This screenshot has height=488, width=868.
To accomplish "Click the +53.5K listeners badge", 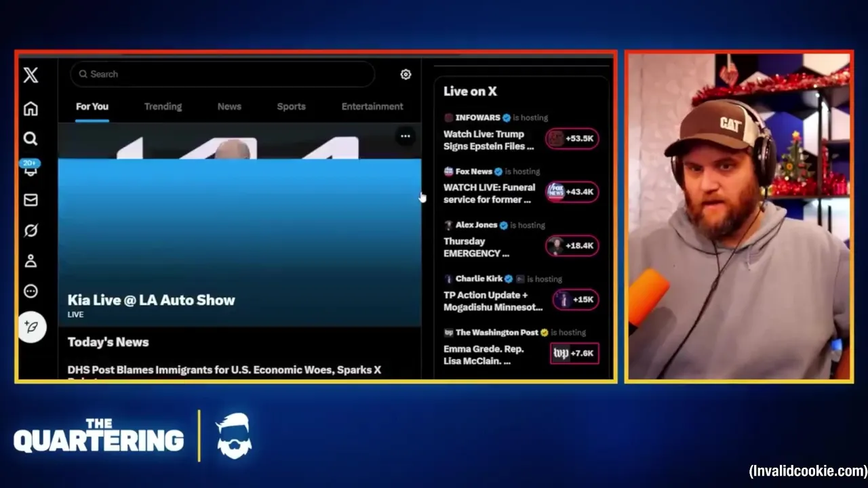I will [x=572, y=138].
